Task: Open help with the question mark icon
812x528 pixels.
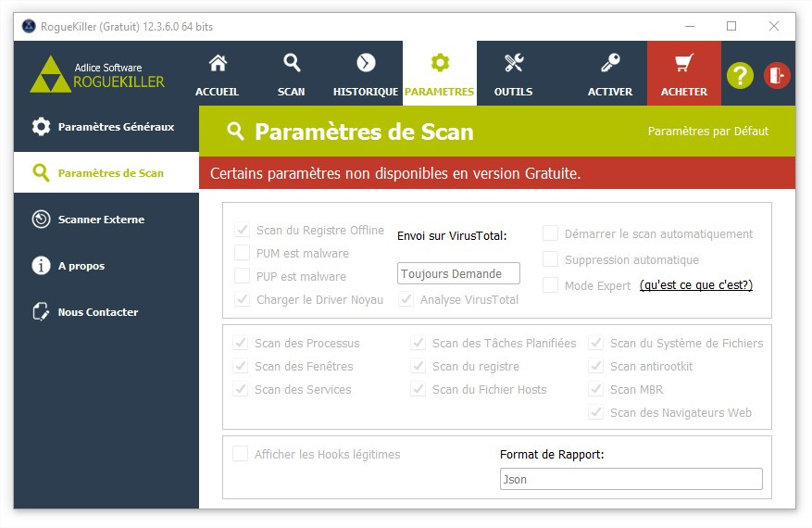Action: click(740, 76)
